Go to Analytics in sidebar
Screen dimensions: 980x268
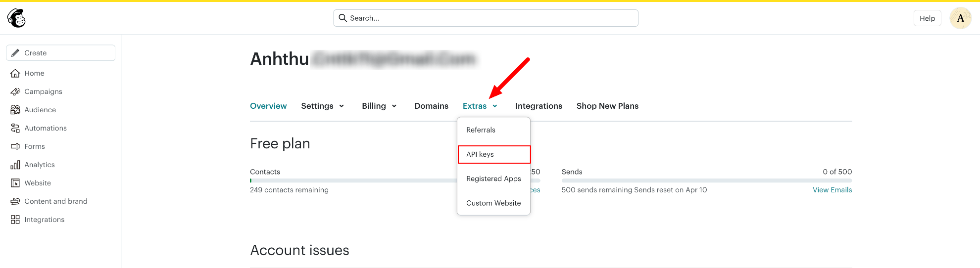click(40, 165)
